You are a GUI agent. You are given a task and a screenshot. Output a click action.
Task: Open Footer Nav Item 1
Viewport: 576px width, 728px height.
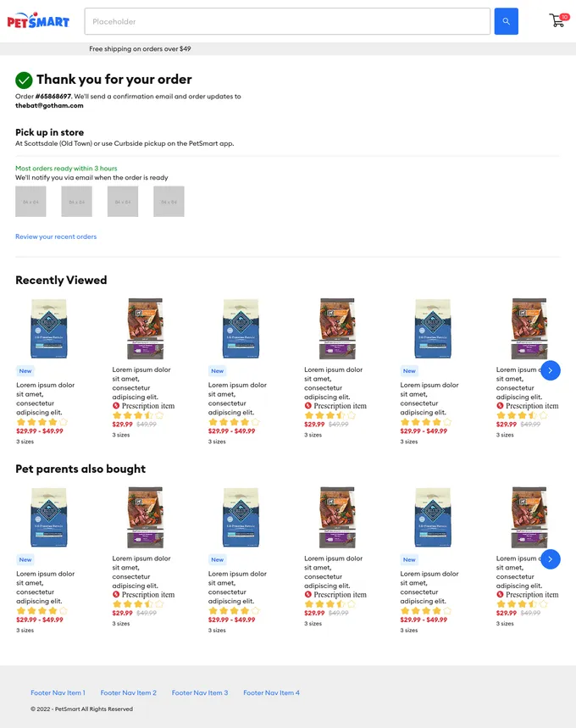tap(58, 692)
